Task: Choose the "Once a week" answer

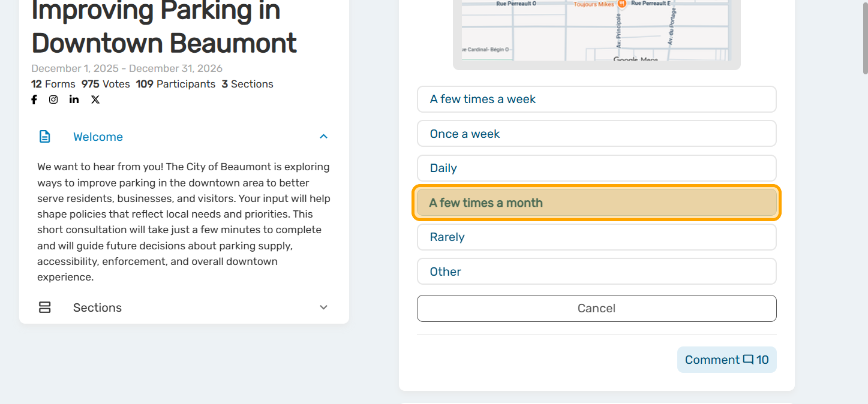Action: (x=596, y=134)
